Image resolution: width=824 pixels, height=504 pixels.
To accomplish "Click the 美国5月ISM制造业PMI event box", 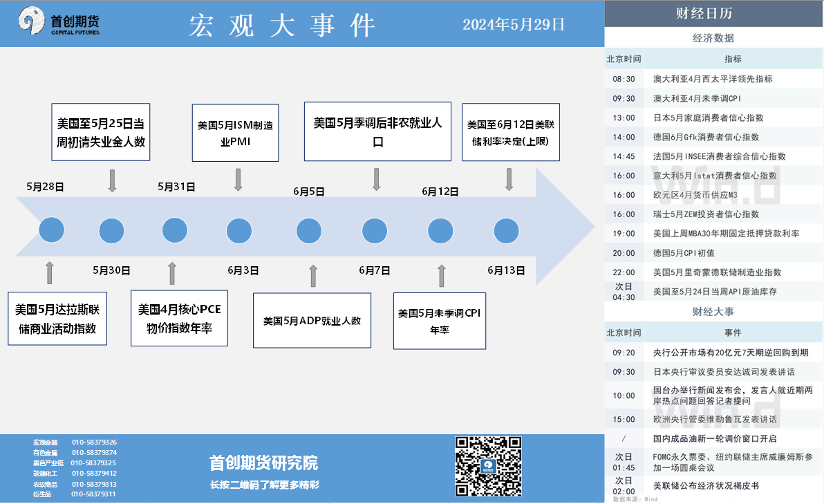I will [236, 133].
